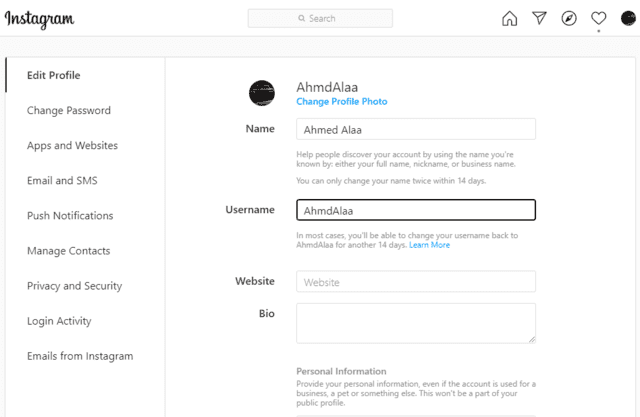Go to Email and SMS settings
The image size is (640, 417).
pyautogui.click(x=62, y=181)
